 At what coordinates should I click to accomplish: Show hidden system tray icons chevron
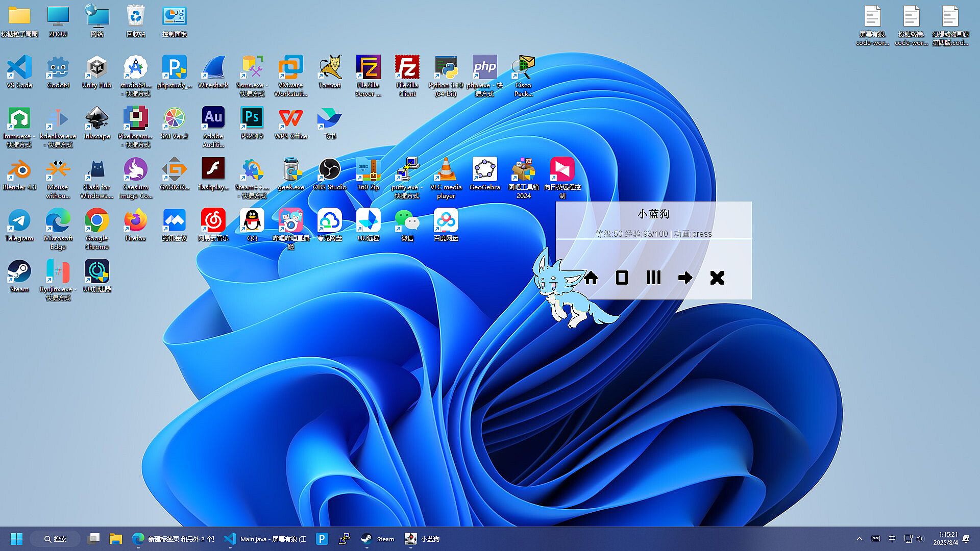(860, 539)
